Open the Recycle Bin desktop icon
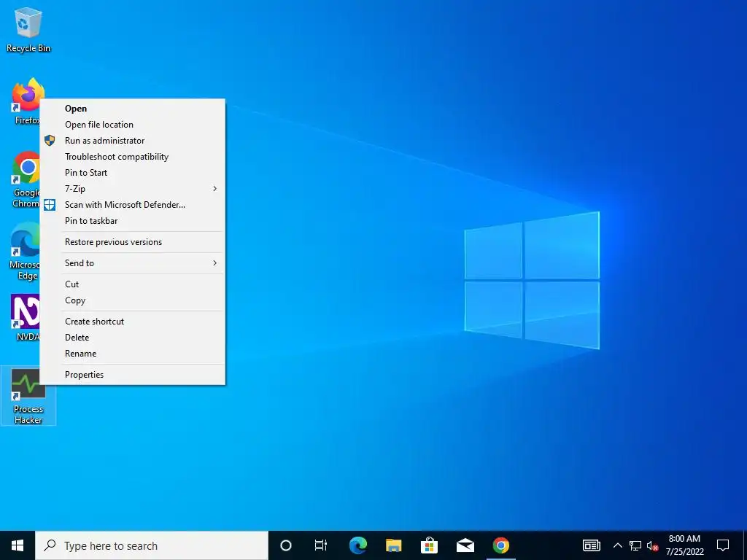 pos(28,30)
